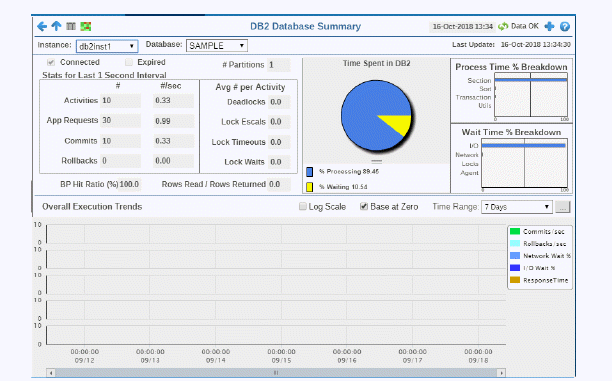Click the DB2 Database Summary title
This screenshot has width=612, height=381.
click(306, 26)
